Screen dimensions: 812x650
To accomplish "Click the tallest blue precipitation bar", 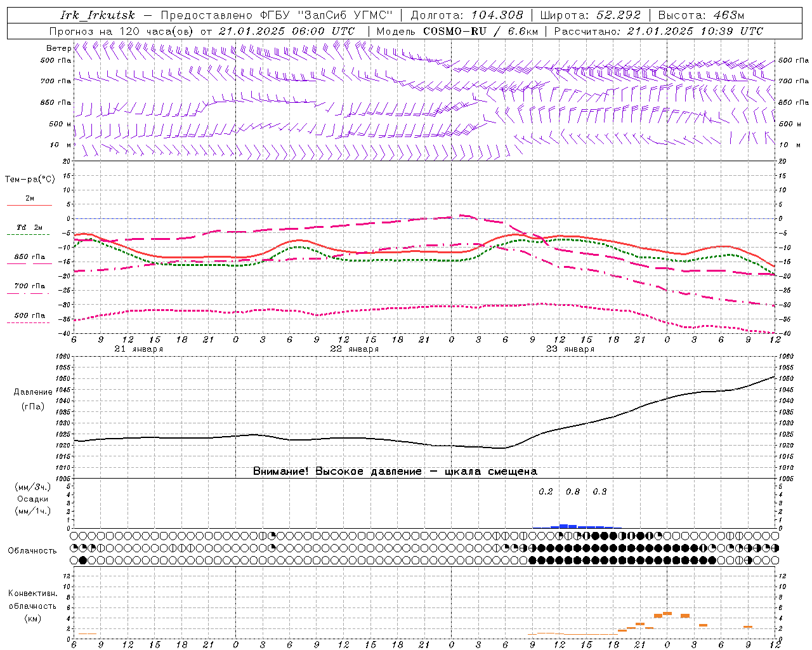I will 563,526.
